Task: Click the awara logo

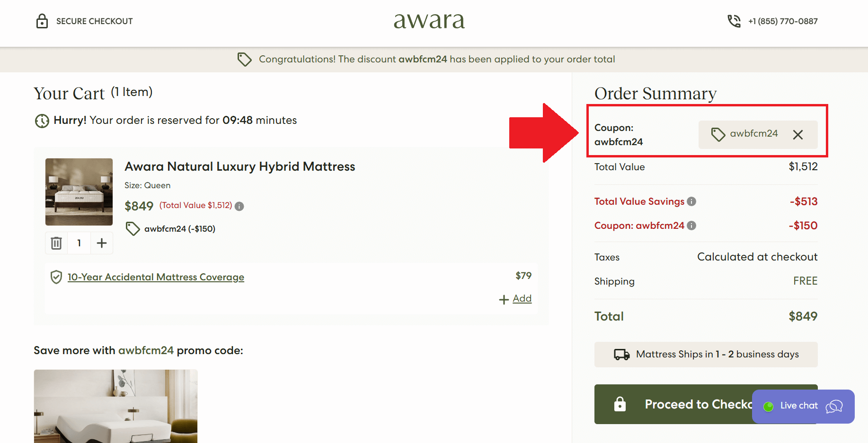Action: point(429,21)
